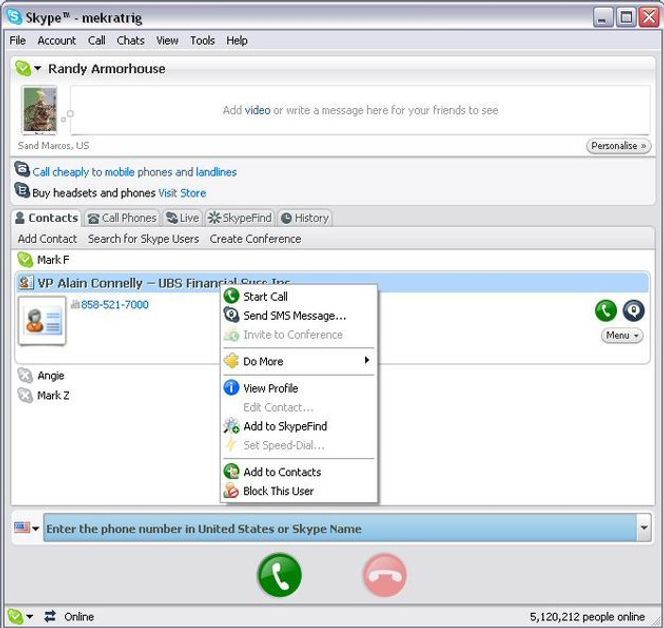Image resolution: width=664 pixels, height=628 pixels.
Task: Click Randy Armorhouse's online status icon
Action: pyautogui.click(x=23, y=68)
